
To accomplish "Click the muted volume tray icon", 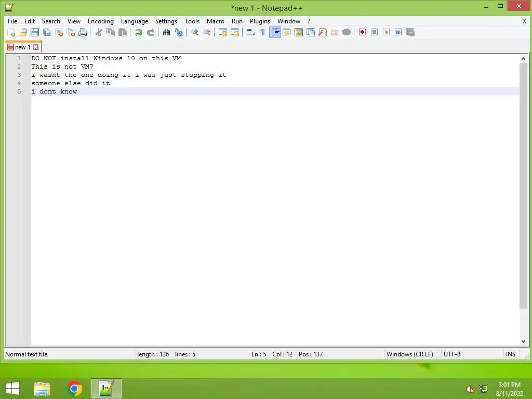I will click(x=470, y=389).
